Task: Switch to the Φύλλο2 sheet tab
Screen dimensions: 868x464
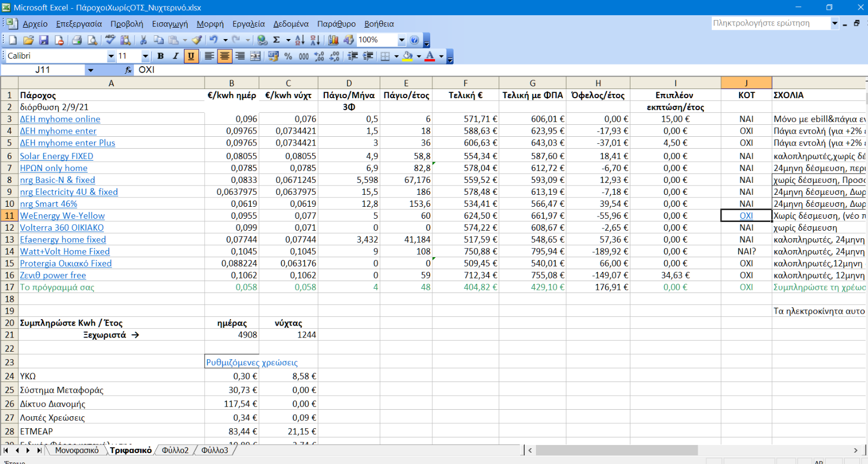Action: 175,450
